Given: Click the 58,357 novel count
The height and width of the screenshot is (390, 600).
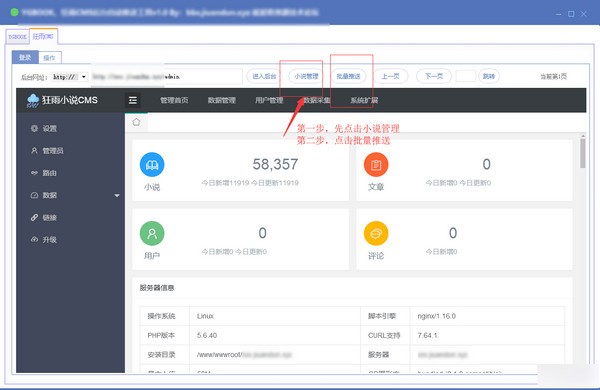Looking at the screenshot, I should 275,164.
